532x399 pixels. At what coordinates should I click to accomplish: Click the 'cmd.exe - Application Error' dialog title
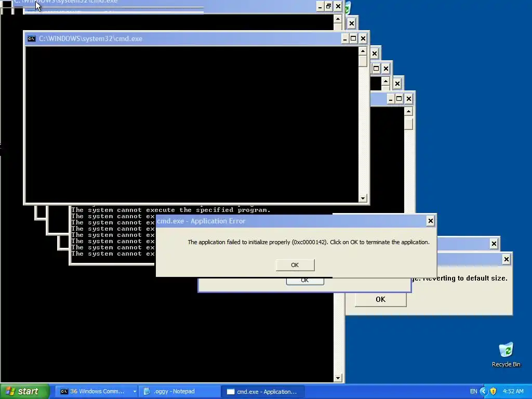coord(201,221)
